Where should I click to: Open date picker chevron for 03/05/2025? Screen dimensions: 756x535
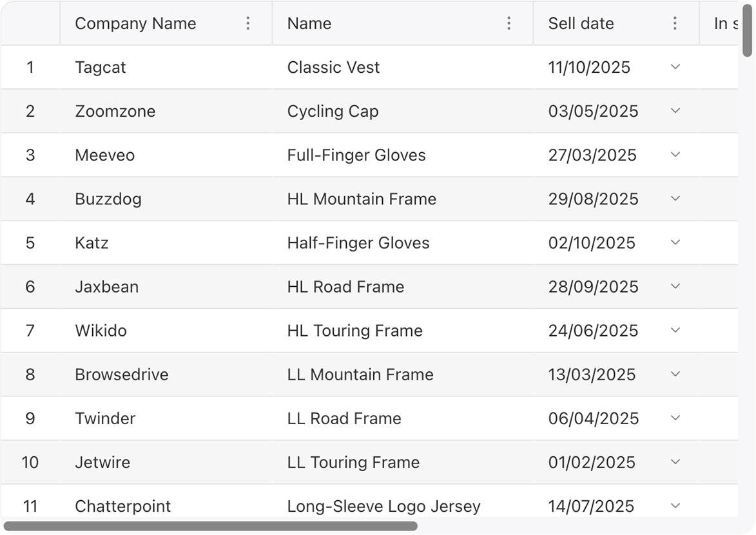(675, 110)
